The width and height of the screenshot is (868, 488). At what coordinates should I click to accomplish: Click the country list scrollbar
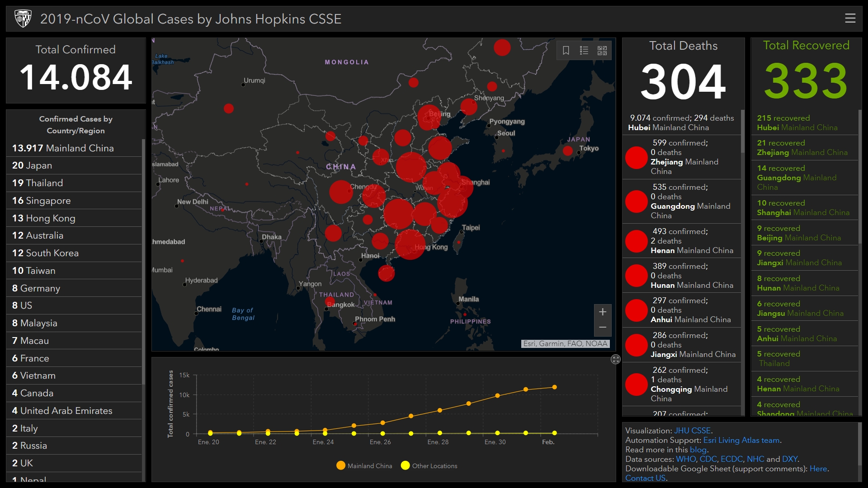coord(144,262)
